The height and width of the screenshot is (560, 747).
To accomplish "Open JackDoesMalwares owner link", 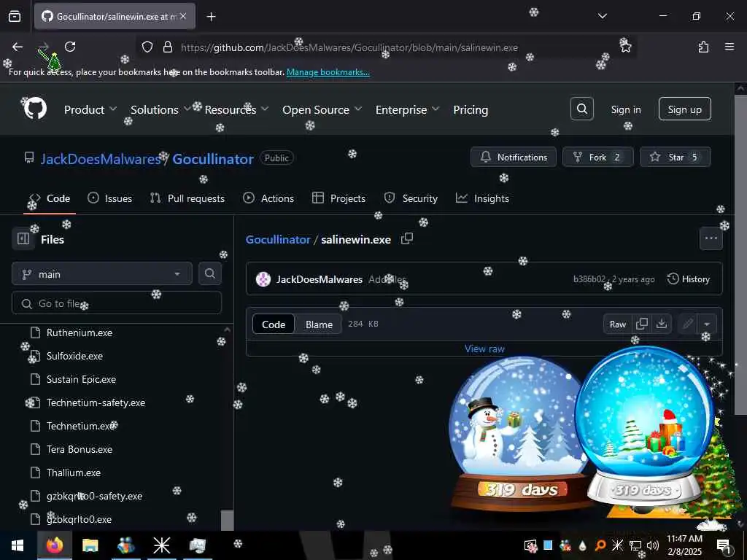I will (100, 158).
